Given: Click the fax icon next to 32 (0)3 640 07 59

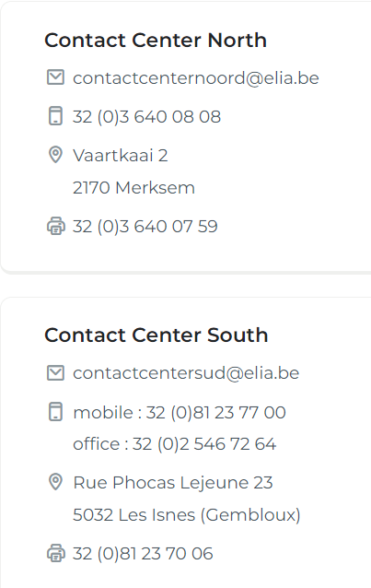Looking at the screenshot, I should tap(56, 226).
